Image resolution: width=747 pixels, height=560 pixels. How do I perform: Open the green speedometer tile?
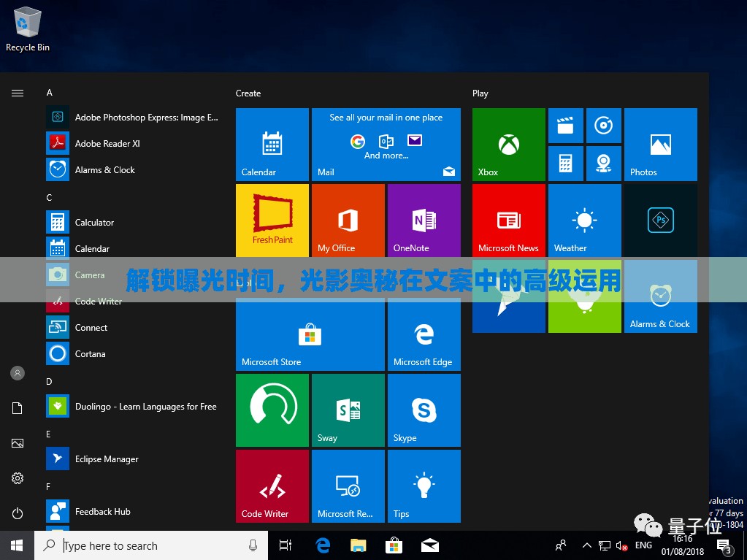(272, 410)
